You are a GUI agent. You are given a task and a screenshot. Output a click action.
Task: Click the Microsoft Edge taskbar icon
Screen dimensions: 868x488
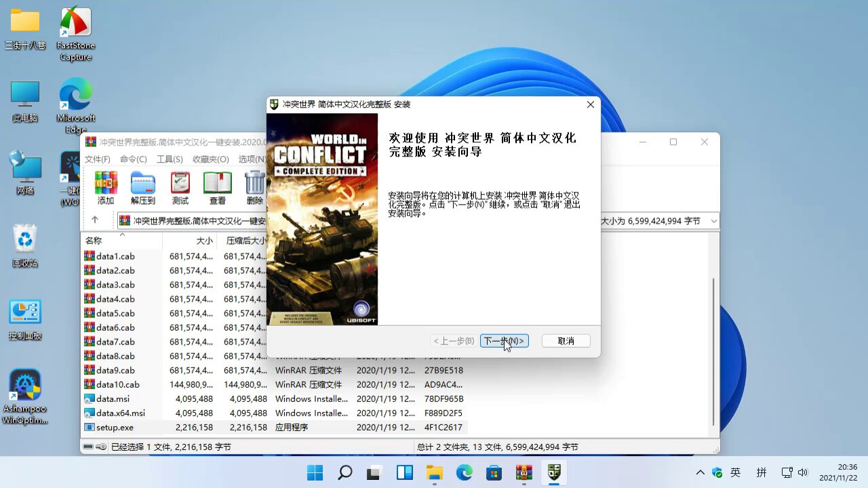click(464, 472)
